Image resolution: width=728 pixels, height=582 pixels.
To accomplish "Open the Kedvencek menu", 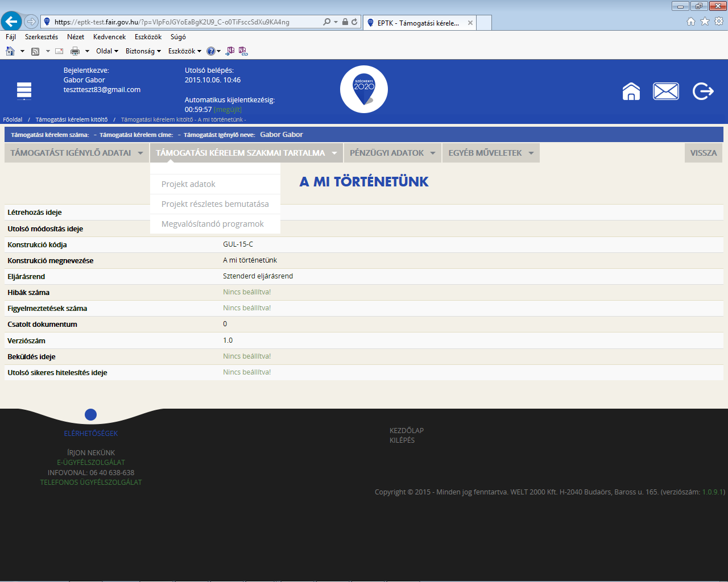I will (110, 37).
